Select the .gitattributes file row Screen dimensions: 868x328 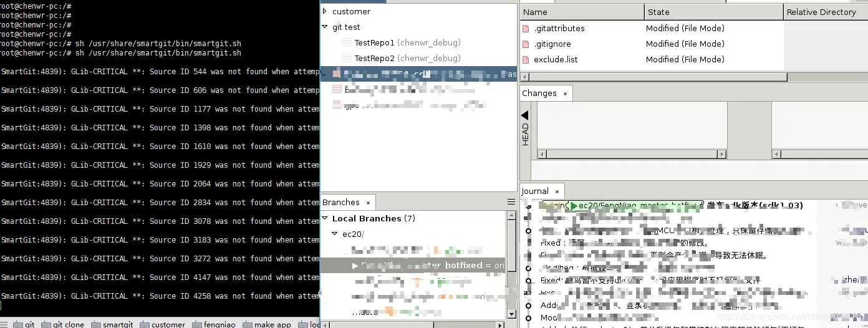coord(651,29)
